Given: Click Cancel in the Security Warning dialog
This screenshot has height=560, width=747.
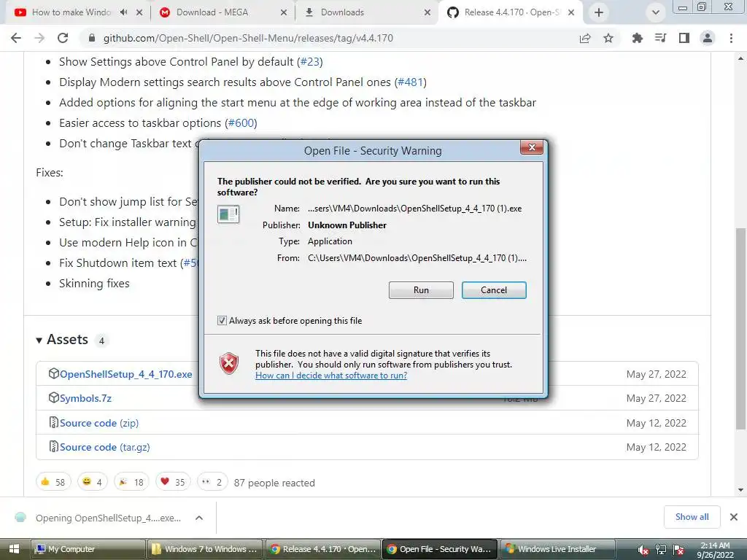Looking at the screenshot, I should click(494, 290).
